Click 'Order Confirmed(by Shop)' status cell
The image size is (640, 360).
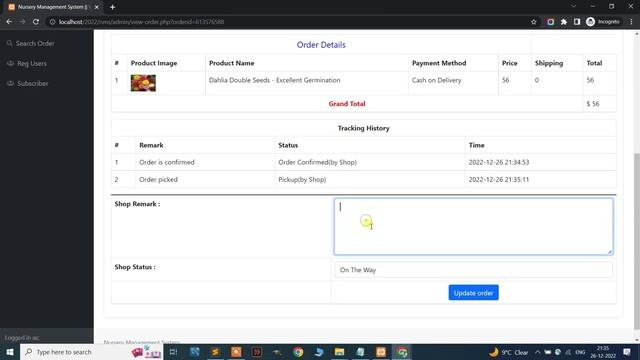coord(318,162)
